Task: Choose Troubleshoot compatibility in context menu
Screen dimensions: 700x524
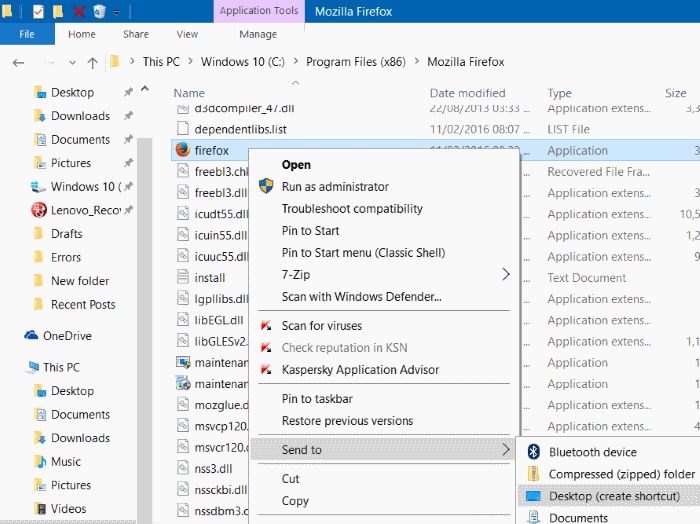Action: point(352,208)
